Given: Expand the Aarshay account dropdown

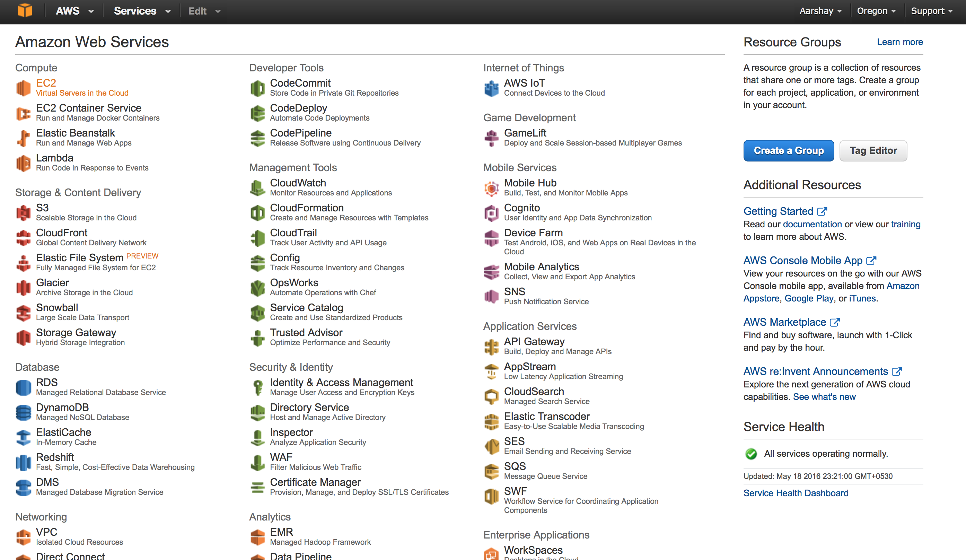Looking at the screenshot, I should (x=820, y=11).
